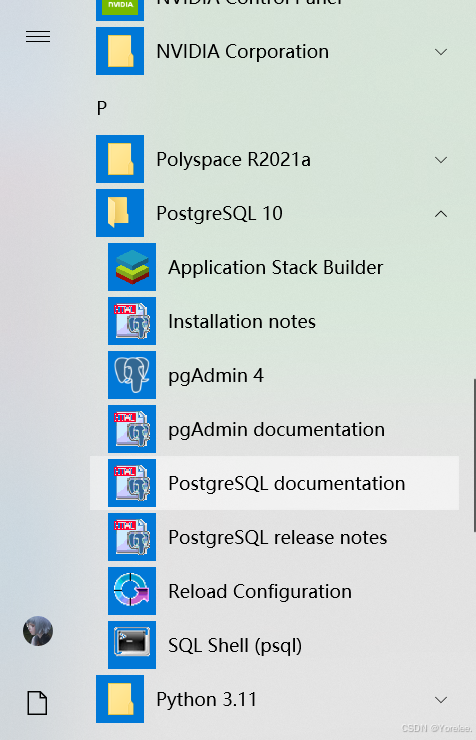
Task: Open the Documents icon in the left rail
Action: click(x=37, y=703)
